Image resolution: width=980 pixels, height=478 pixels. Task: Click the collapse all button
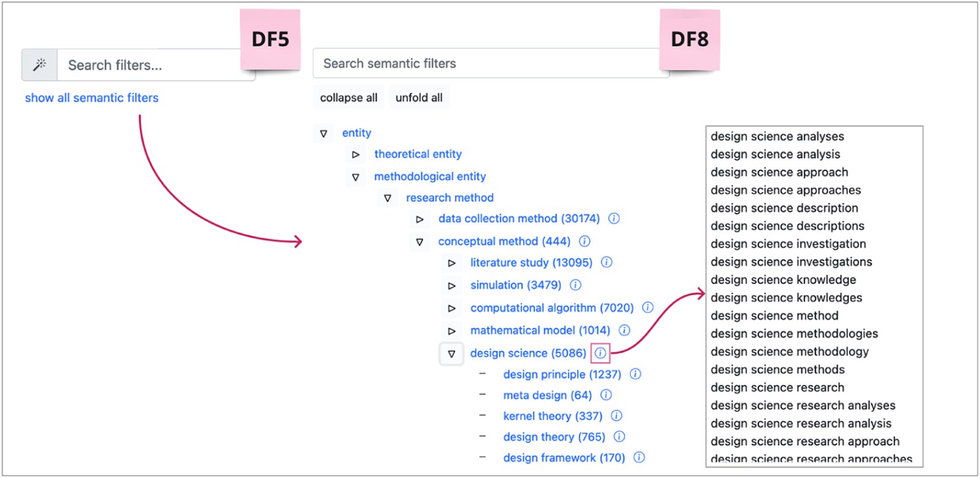click(x=349, y=98)
